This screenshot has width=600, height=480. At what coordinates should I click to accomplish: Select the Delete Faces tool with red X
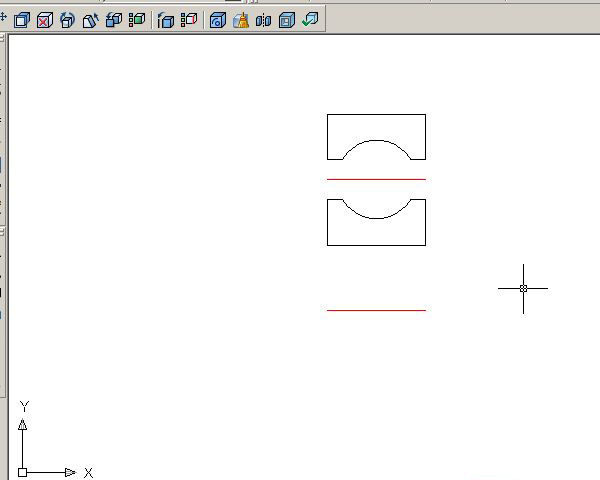[44, 19]
